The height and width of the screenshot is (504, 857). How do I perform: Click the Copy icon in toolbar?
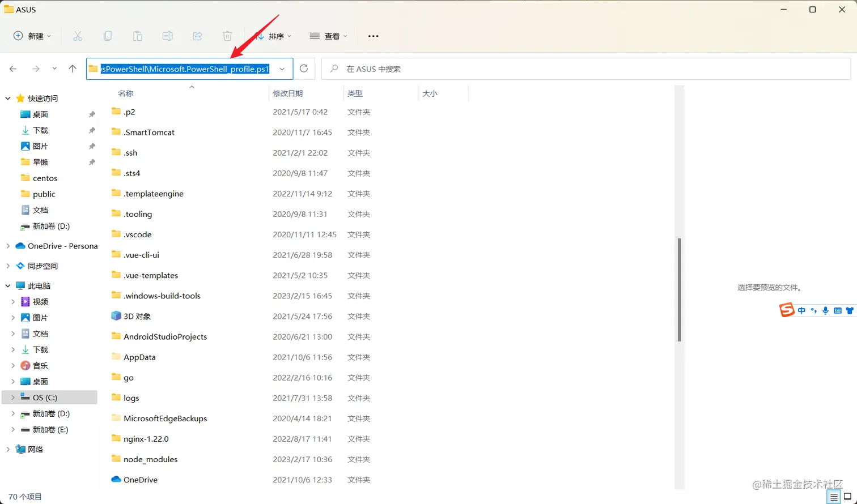coord(108,36)
